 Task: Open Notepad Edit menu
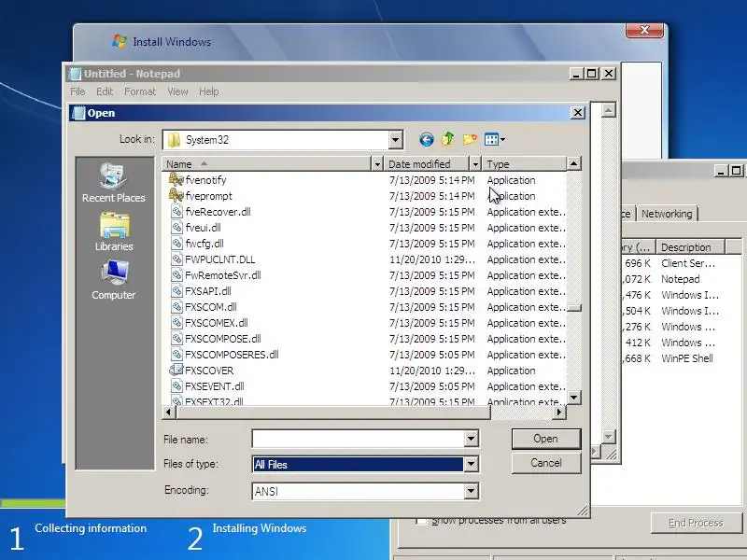pyautogui.click(x=105, y=91)
